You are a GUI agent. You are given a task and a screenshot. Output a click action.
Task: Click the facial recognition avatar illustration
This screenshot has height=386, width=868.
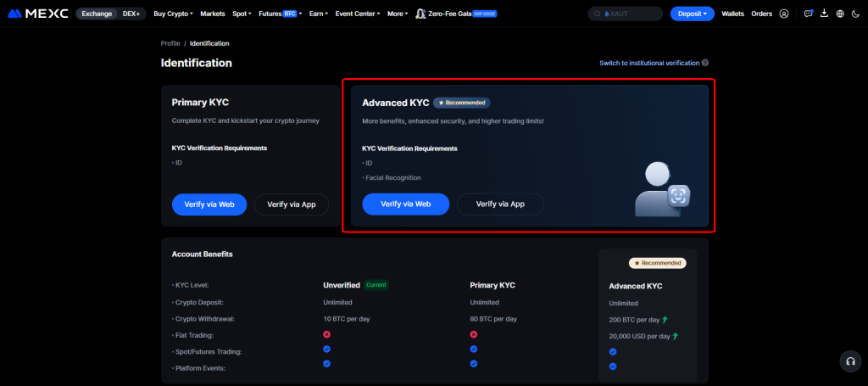point(663,190)
